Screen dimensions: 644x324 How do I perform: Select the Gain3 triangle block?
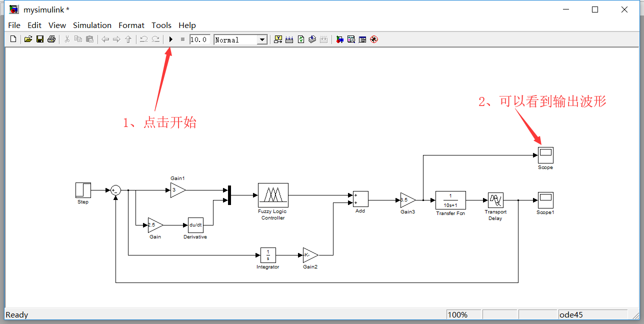(x=408, y=200)
